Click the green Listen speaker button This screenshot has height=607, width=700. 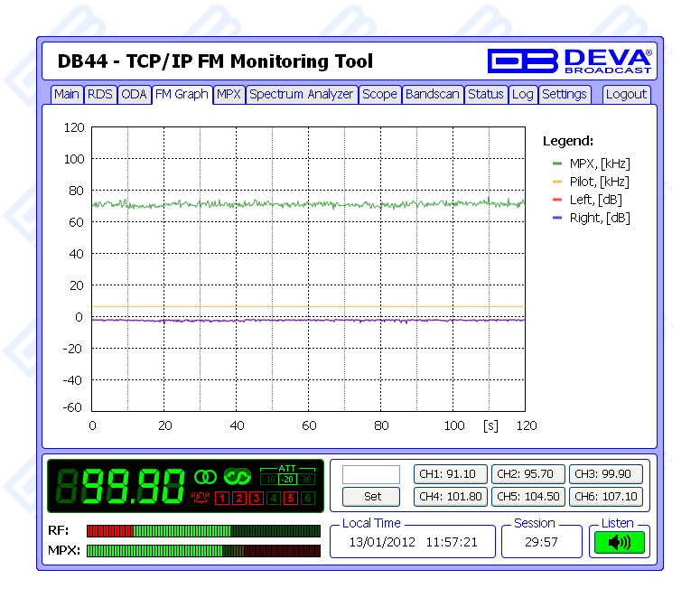tap(619, 543)
